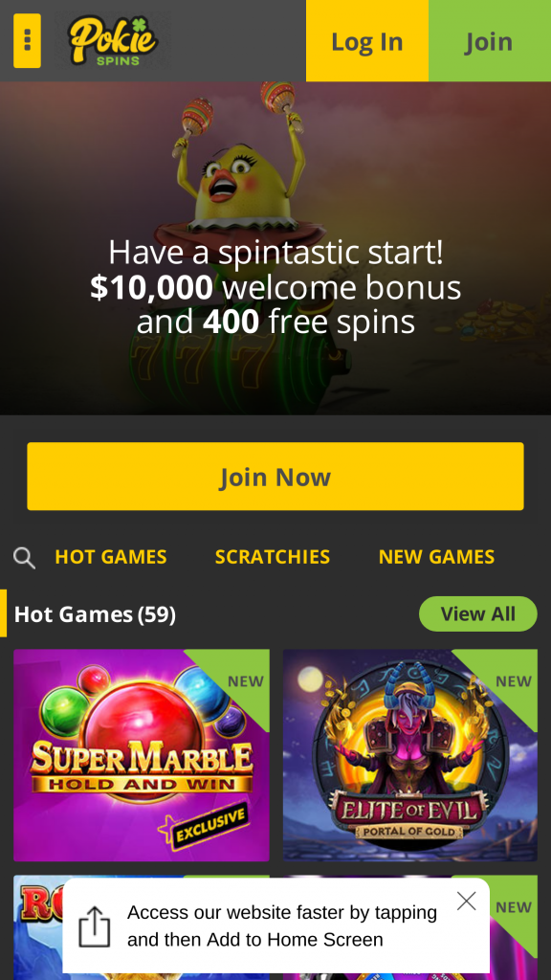Switch to the Scratchies tab

(273, 557)
